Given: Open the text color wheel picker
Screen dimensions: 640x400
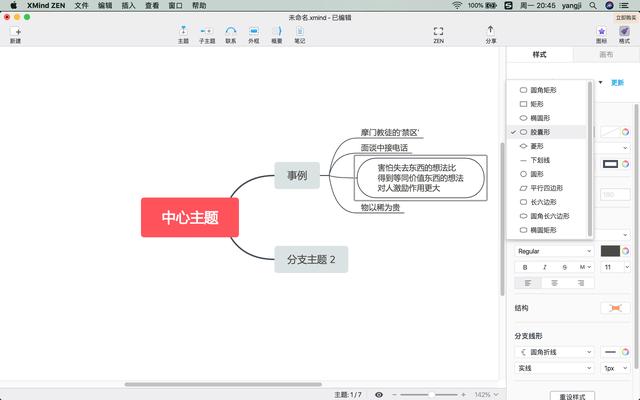Looking at the screenshot, I should point(625,251).
